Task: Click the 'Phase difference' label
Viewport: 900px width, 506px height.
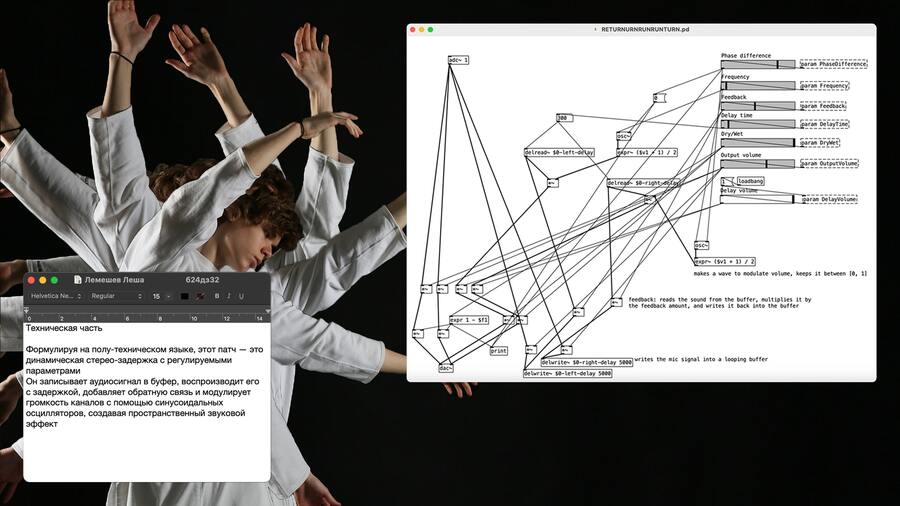Action: pyautogui.click(x=746, y=56)
